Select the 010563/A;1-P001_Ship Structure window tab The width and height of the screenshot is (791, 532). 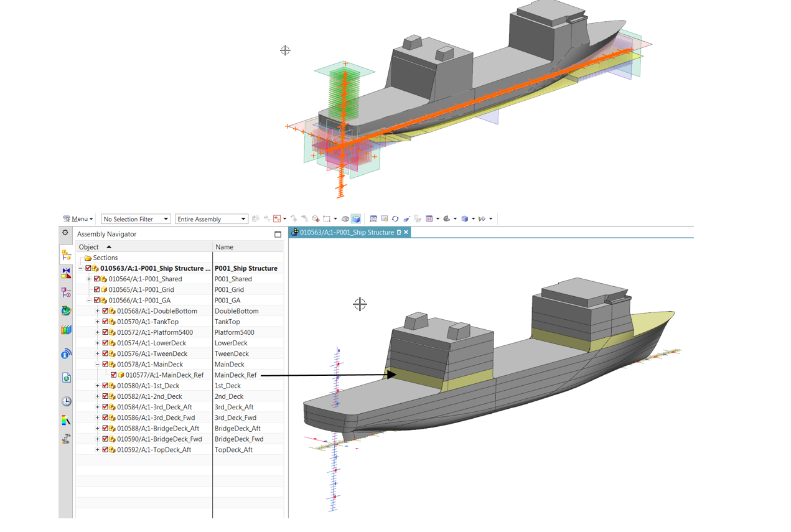pyautogui.click(x=347, y=232)
